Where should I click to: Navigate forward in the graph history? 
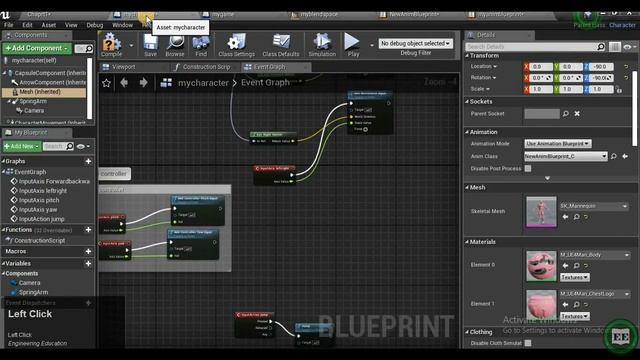coord(143,83)
